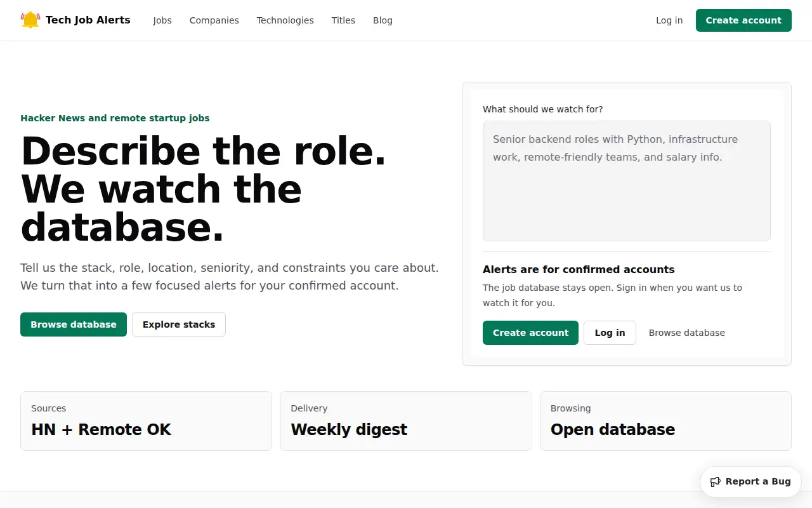Click the yellow bell logo icon
The width and height of the screenshot is (812, 508).
(30, 20)
